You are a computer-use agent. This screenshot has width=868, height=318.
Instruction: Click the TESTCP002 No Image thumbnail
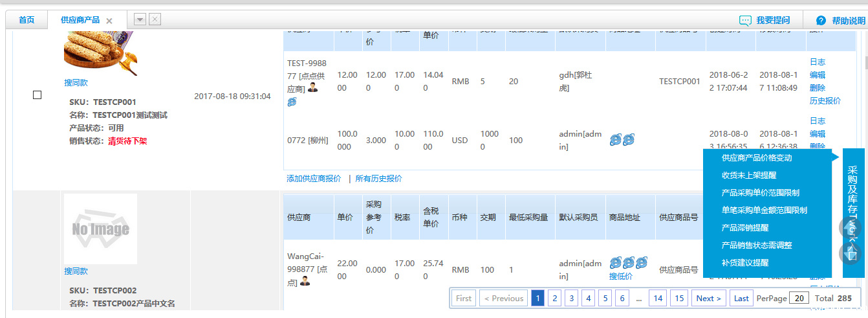(100, 229)
